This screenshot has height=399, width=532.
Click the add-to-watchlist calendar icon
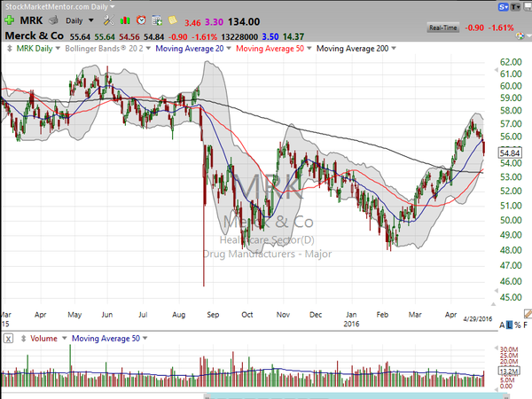point(157,20)
